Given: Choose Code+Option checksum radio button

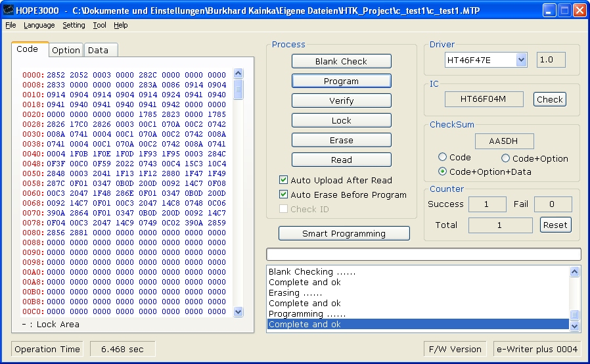Looking at the screenshot, I should (506, 158).
